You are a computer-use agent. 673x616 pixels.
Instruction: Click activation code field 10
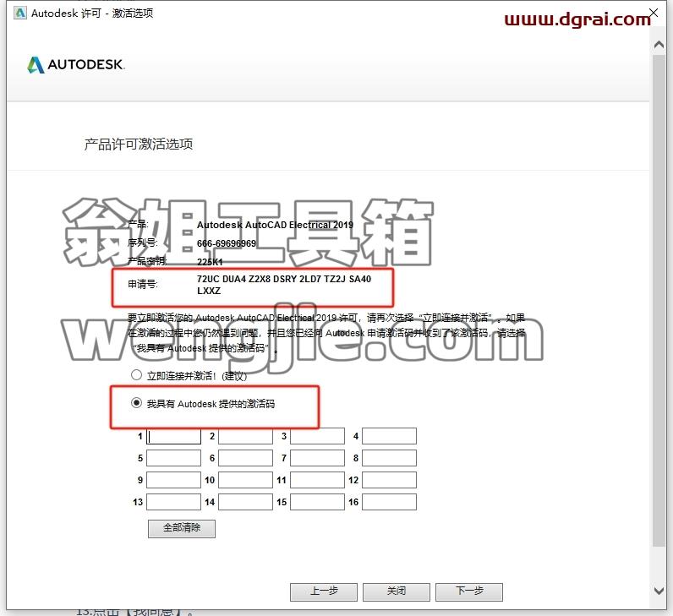point(245,480)
